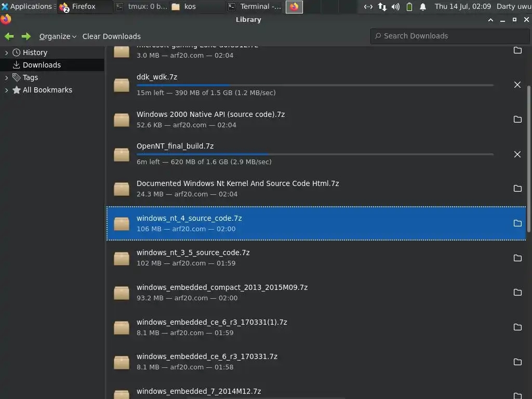Select windows_embedded_7_2014M12.7z entry
This screenshot has width=532, height=399.
click(316, 390)
